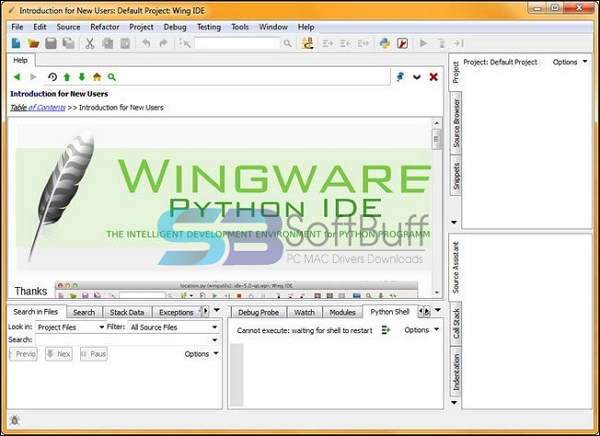The height and width of the screenshot is (436, 600).
Task: Open the Refactor menu
Action: (x=105, y=27)
